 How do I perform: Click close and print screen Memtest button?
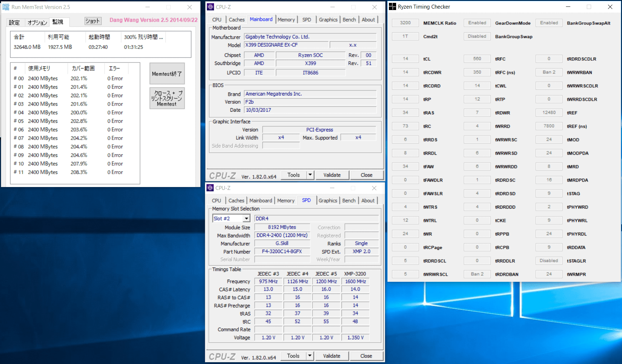pyautogui.click(x=167, y=98)
